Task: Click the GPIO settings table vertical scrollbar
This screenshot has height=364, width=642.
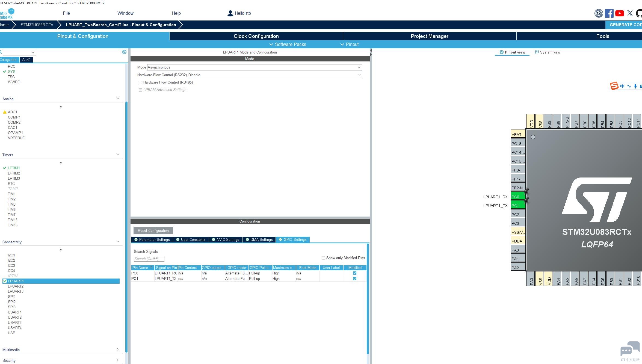Action: (368, 299)
